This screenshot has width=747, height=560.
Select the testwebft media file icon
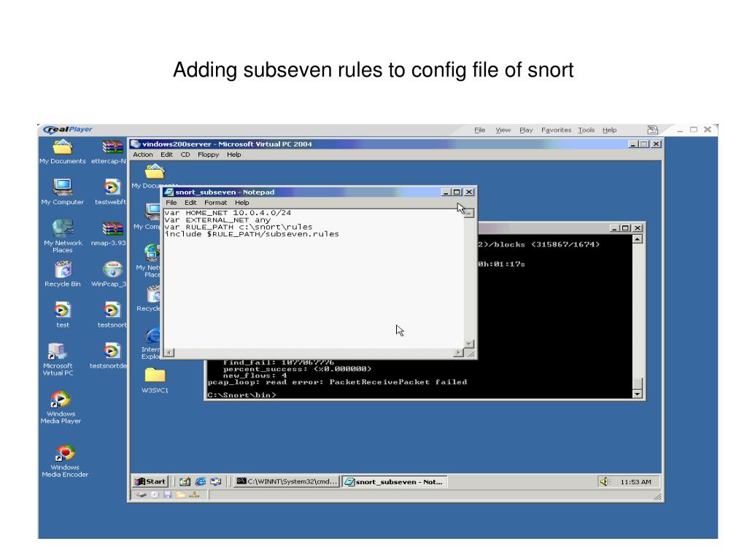112,187
